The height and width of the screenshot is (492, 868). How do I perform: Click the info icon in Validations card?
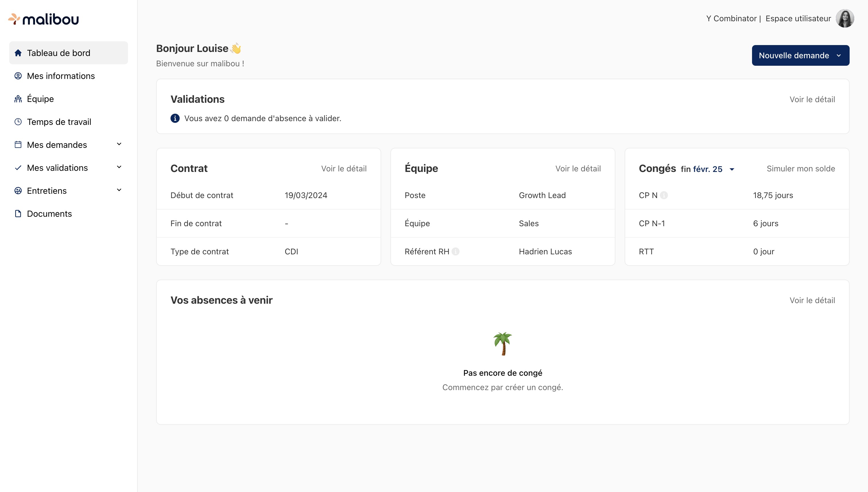pyautogui.click(x=175, y=118)
